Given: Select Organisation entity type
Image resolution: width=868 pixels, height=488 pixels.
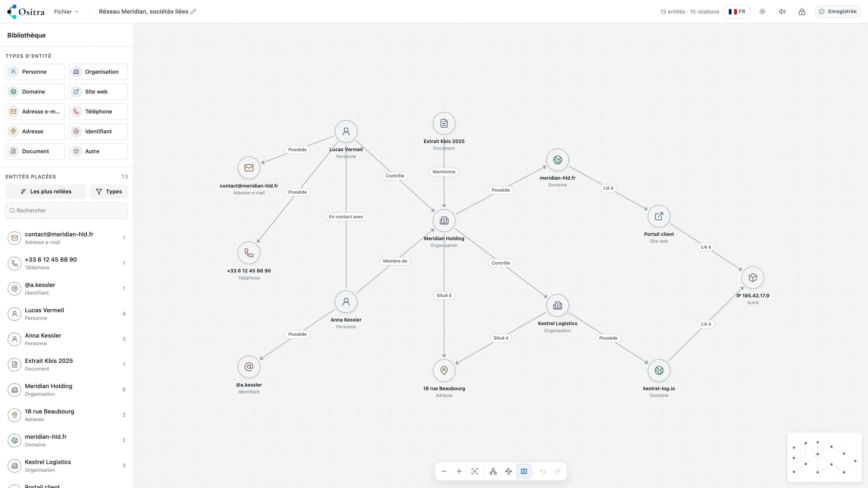Looking at the screenshot, I should [98, 72].
